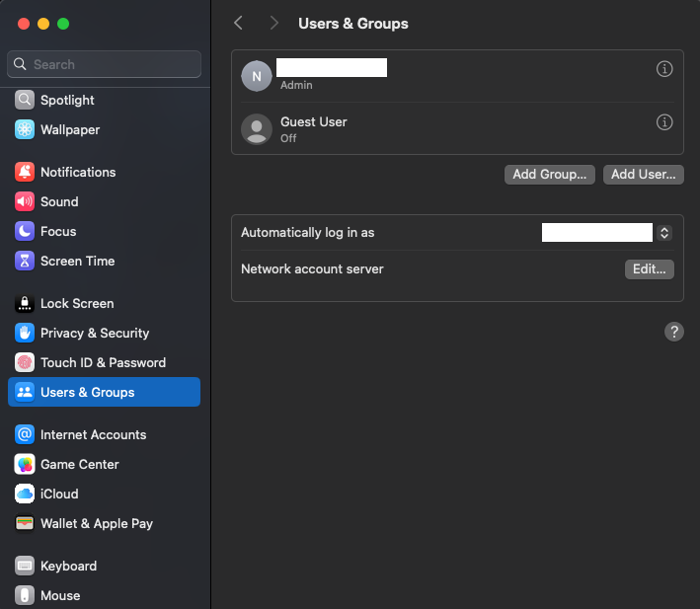Image resolution: width=700 pixels, height=609 pixels.
Task: Select the Screen Time hourglass icon
Action: click(x=25, y=261)
